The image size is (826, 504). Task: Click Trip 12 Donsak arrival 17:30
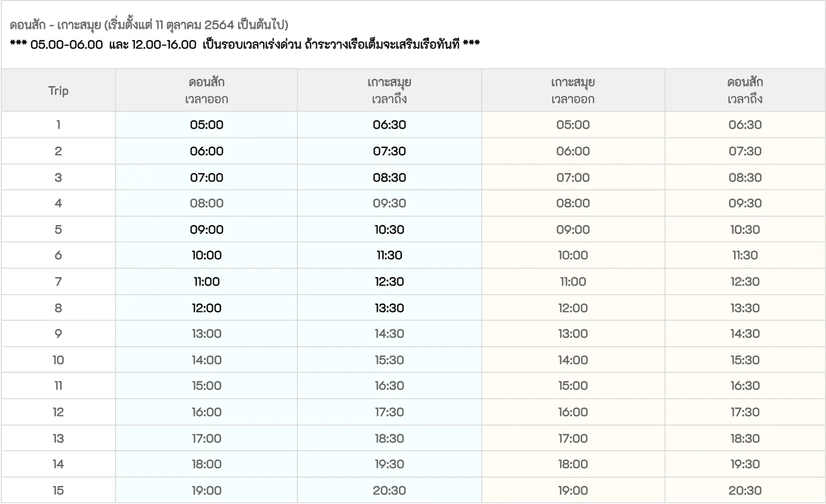point(745,412)
